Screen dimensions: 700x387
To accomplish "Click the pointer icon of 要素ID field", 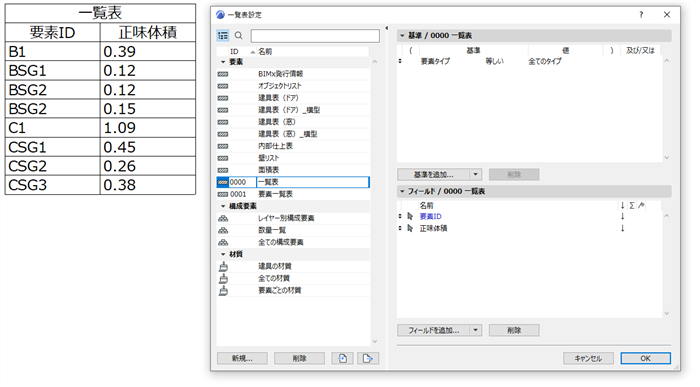I will tap(410, 216).
